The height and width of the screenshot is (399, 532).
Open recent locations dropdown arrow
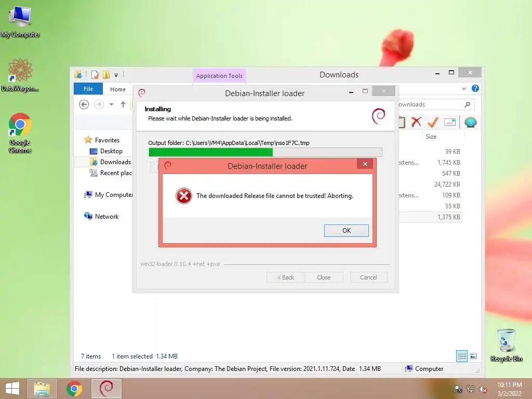(x=111, y=104)
